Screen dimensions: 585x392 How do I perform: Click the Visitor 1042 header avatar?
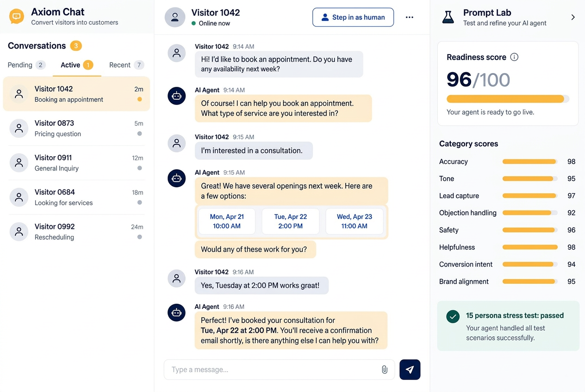point(175,17)
